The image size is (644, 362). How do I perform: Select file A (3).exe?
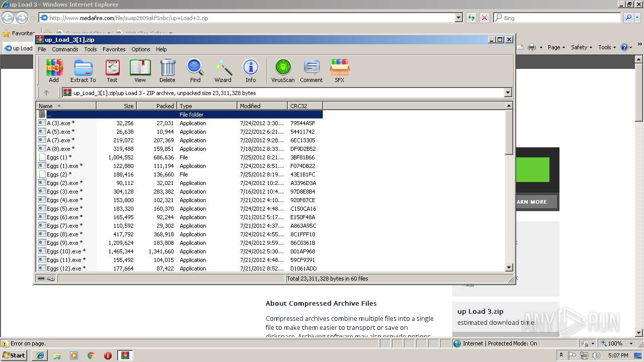tap(180, 123)
